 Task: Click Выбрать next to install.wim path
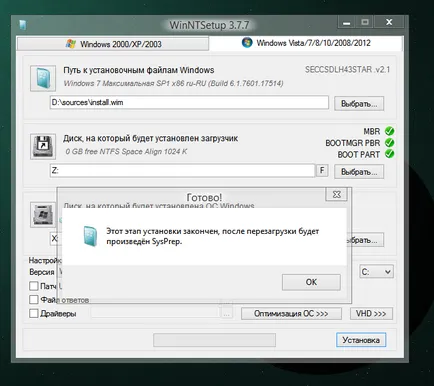[359, 104]
